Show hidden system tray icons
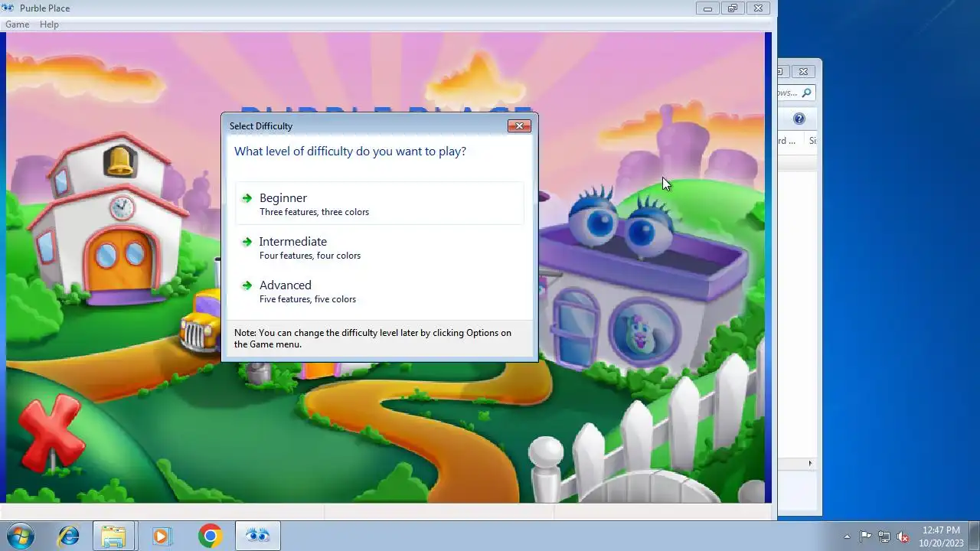Viewport: 980px width, 551px height. (x=847, y=536)
